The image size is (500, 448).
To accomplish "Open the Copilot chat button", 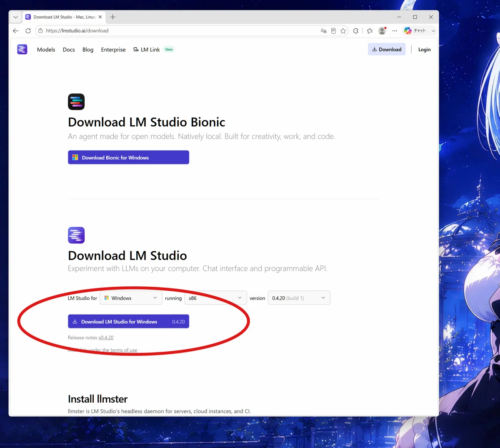I will point(415,31).
